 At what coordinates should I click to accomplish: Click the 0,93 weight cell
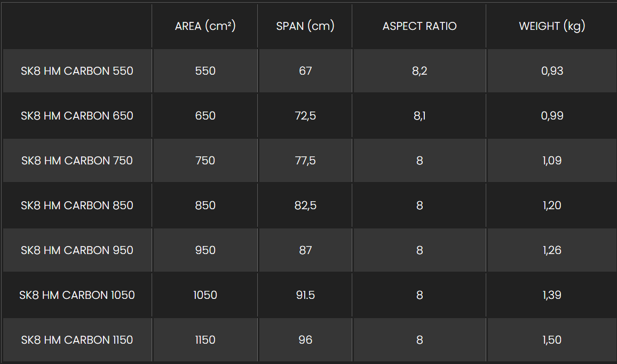coord(552,71)
